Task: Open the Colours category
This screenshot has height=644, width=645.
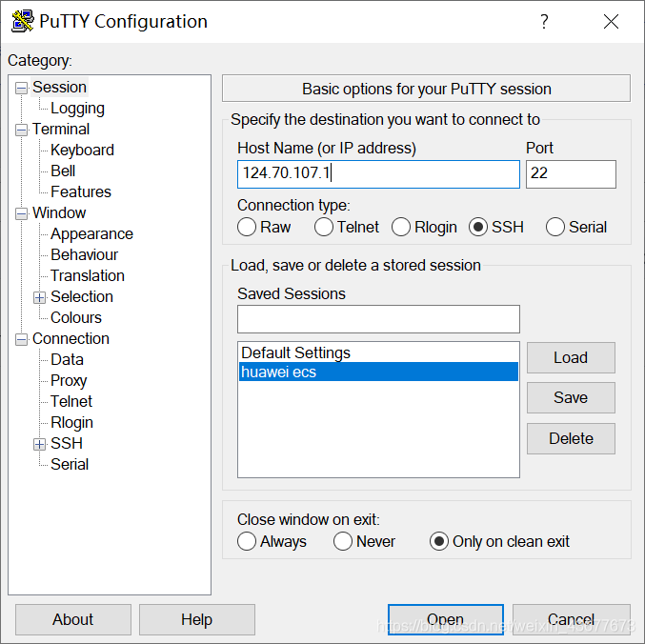Action: [x=75, y=318]
